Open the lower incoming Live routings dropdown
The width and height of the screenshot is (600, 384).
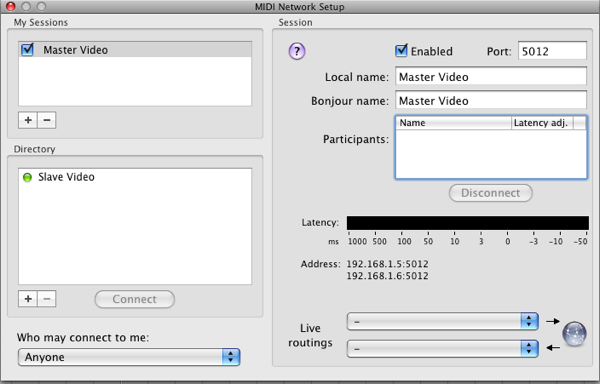[x=443, y=348]
